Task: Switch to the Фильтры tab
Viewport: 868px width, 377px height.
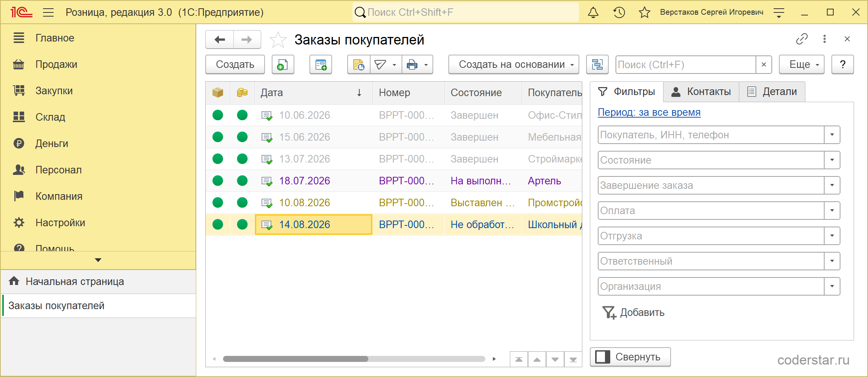Action: point(626,92)
